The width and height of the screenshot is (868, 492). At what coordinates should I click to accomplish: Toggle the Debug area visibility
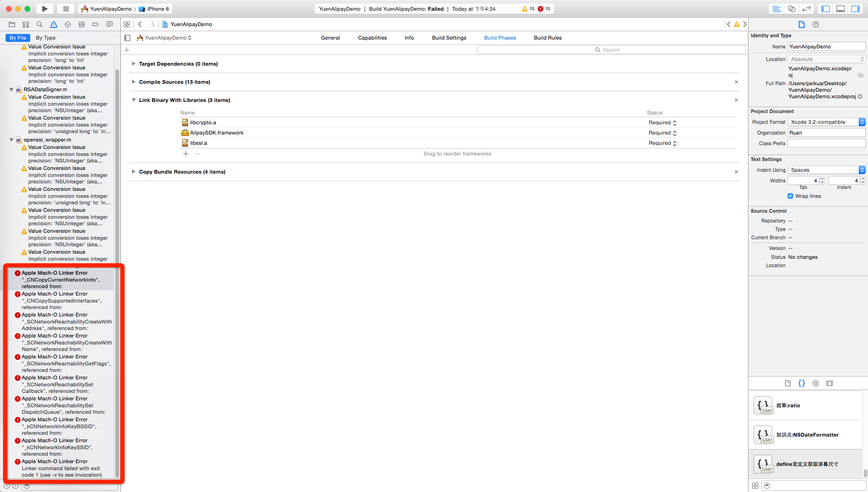[x=841, y=9]
